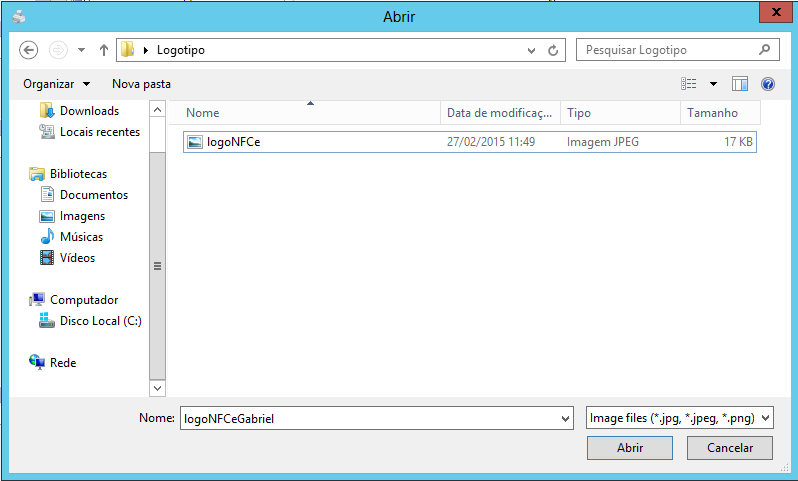This screenshot has width=798, height=481.
Task: Click the 17 KB size cell
Action: 738,142
